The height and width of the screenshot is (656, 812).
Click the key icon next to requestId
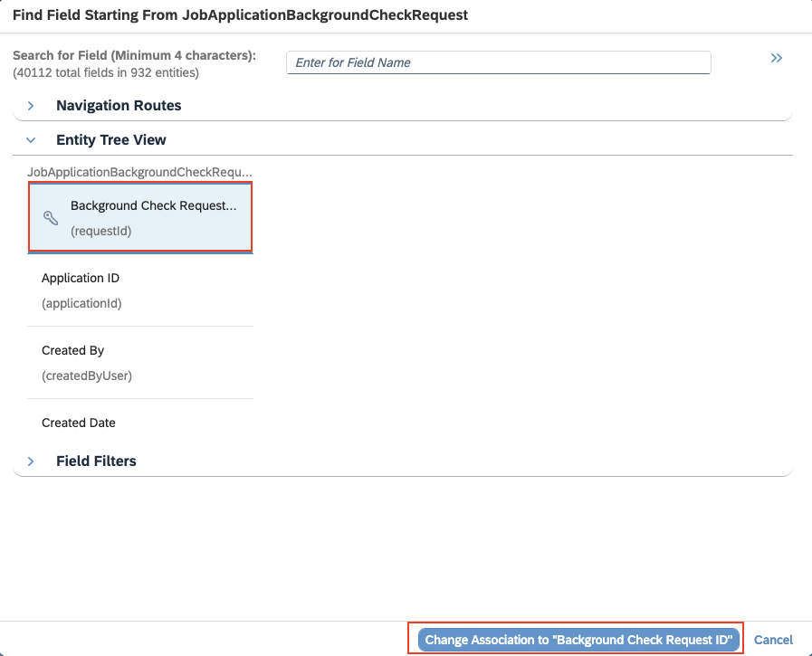point(51,218)
